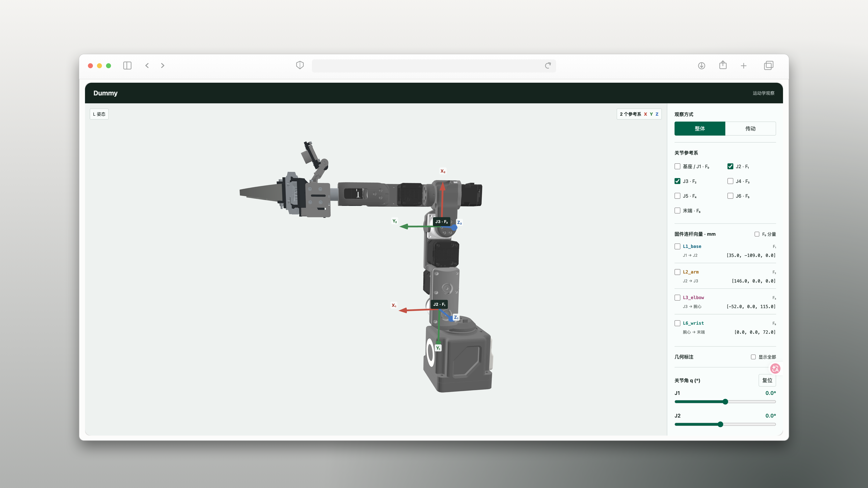Image resolution: width=868 pixels, height=488 pixels.
Task: Click the [0.0, 0.0, 72.0] vector value
Action: coord(755,332)
